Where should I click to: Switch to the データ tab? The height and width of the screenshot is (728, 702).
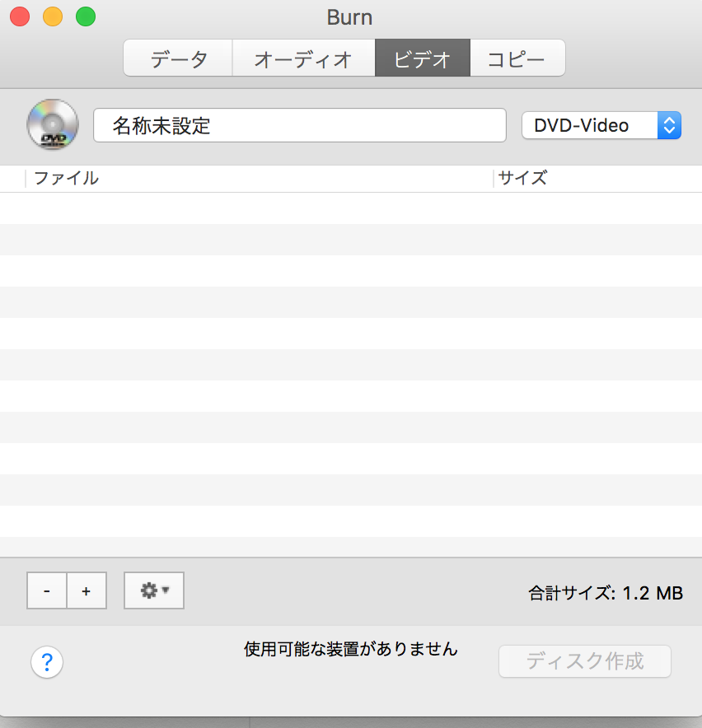(178, 58)
